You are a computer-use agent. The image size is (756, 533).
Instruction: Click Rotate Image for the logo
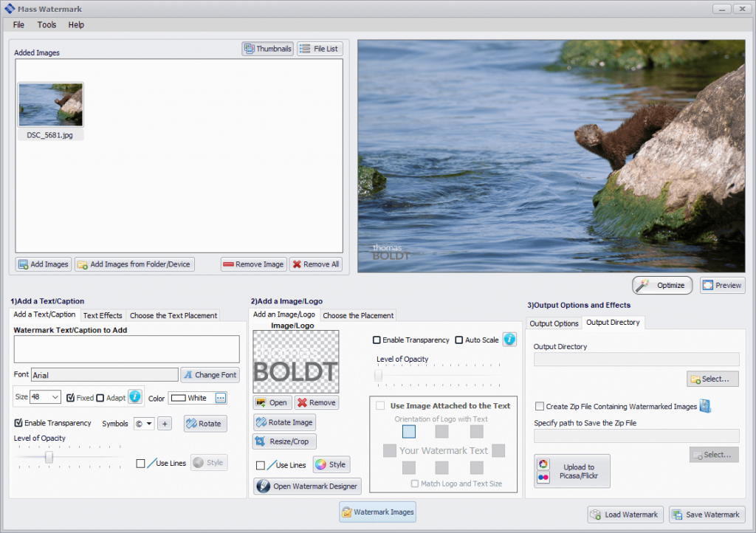(x=284, y=423)
